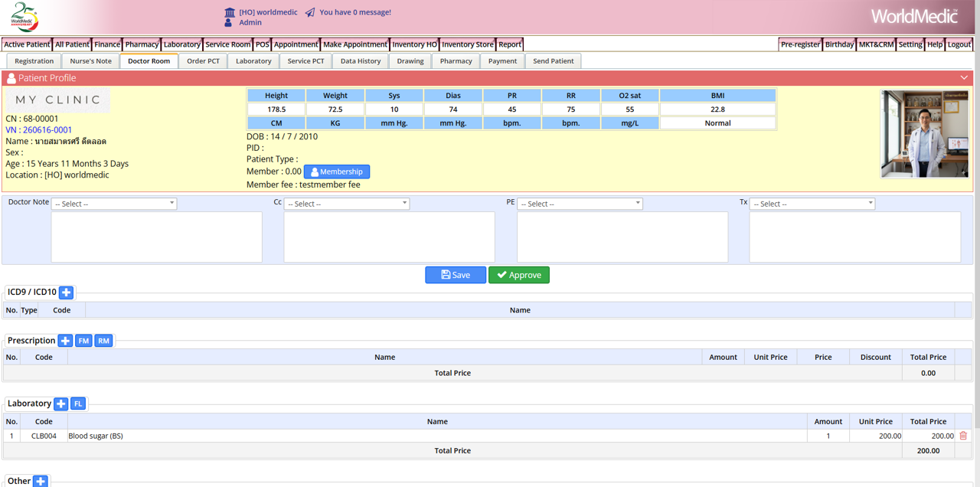
Task: Open the Membership dialog
Action: [337, 172]
